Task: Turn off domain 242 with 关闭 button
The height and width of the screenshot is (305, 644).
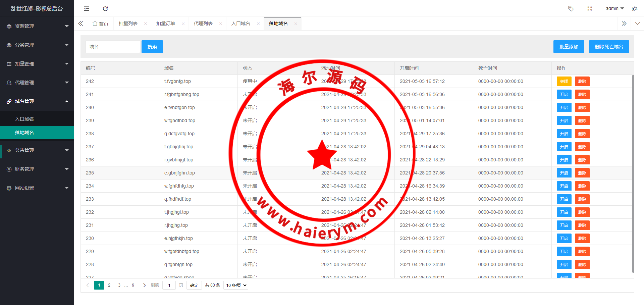Action: pos(564,81)
